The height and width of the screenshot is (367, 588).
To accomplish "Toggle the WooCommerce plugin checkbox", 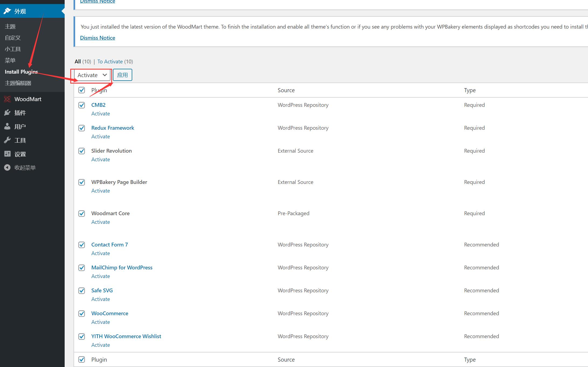I will pyautogui.click(x=82, y=314).
